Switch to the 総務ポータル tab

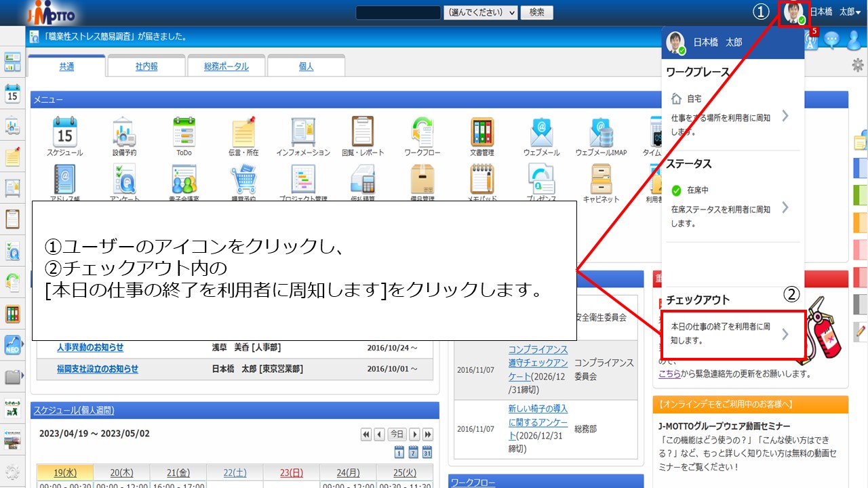point(226,66)
